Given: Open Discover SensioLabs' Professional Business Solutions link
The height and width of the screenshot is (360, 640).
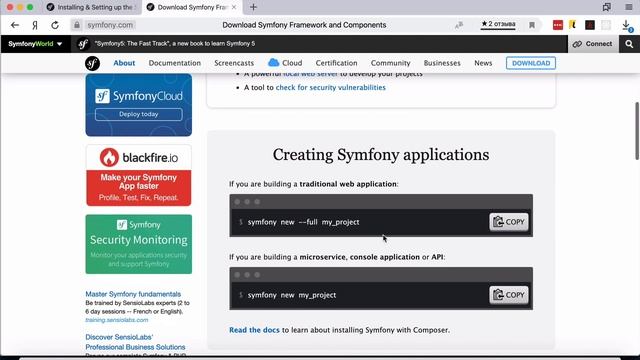Looking at the screenshot, I should (135, 342).
